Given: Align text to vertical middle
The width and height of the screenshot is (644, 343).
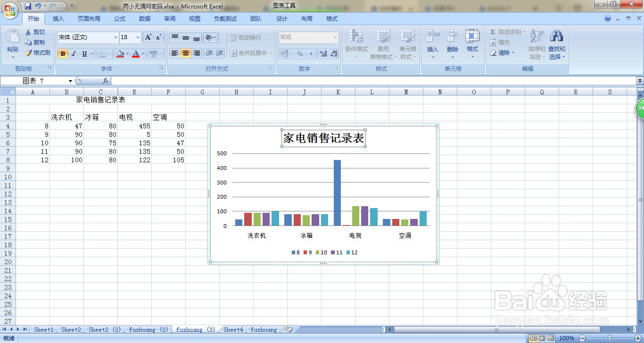Looking at the screenshot, I should tap(186, 37).
